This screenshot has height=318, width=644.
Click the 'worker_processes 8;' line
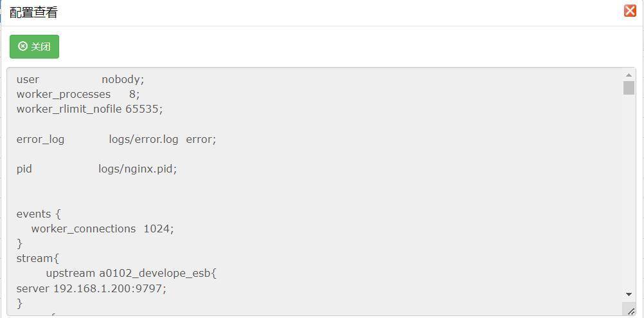pyautogui.click(x=78, y=94)
